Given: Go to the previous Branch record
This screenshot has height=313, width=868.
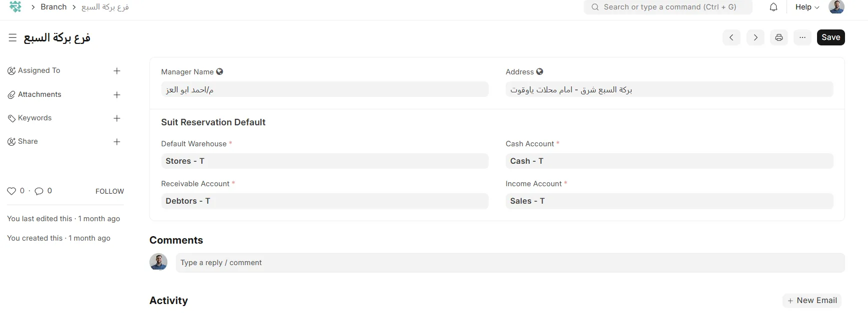Looking at the screenshot, I should [731, 37].
